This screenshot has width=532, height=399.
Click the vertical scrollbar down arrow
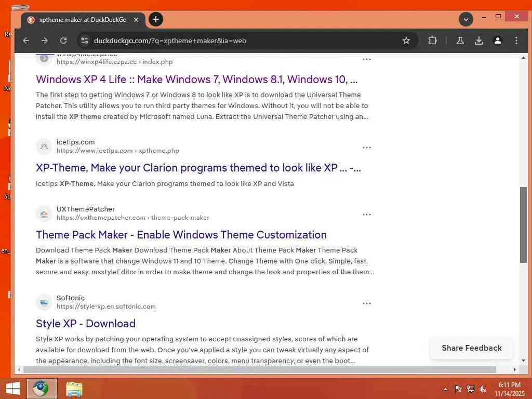523,361
